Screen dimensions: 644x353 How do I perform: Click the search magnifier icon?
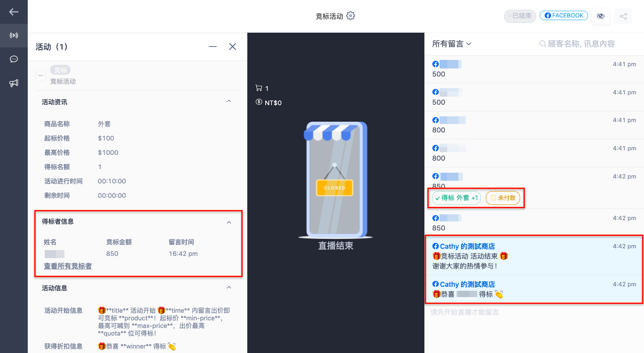click(542, 44)
